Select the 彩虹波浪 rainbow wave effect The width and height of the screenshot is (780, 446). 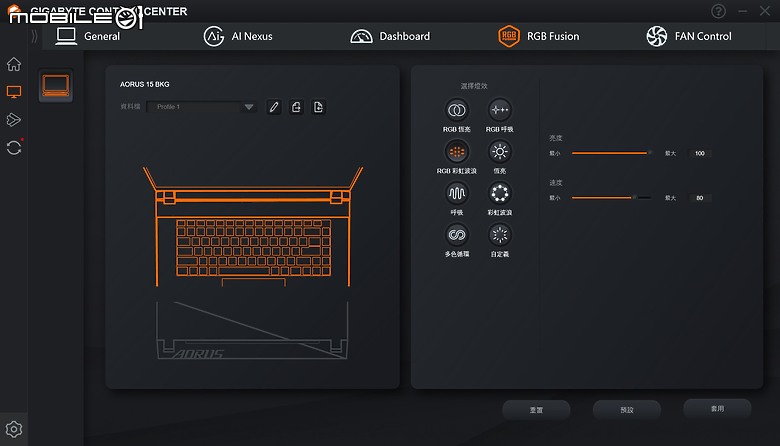click(x=499, y=193)
